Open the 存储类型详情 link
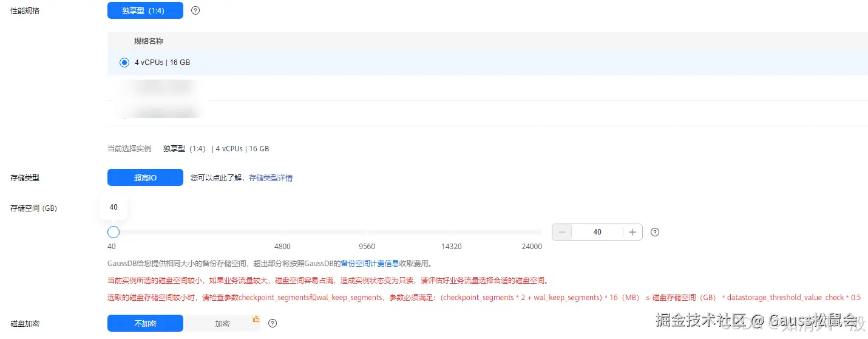The height and width of the screenshot is (339, 868). click(x=271, y=178)
